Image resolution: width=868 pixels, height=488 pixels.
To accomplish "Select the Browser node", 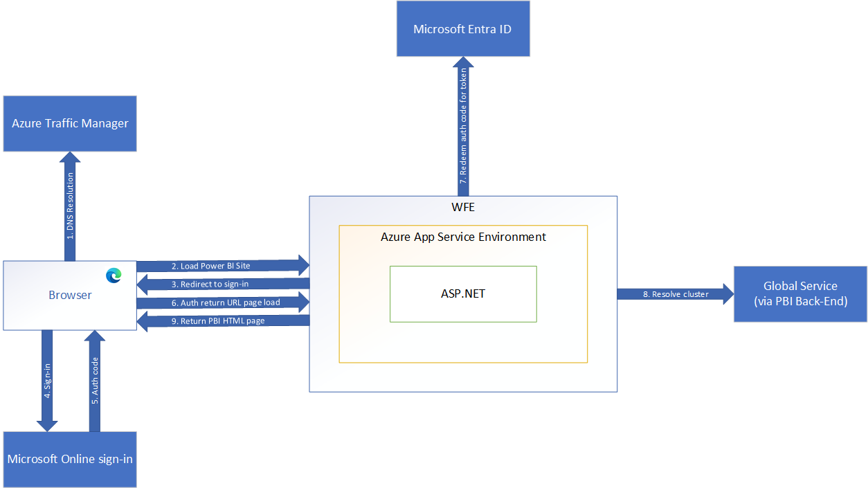I will (69, 295).
